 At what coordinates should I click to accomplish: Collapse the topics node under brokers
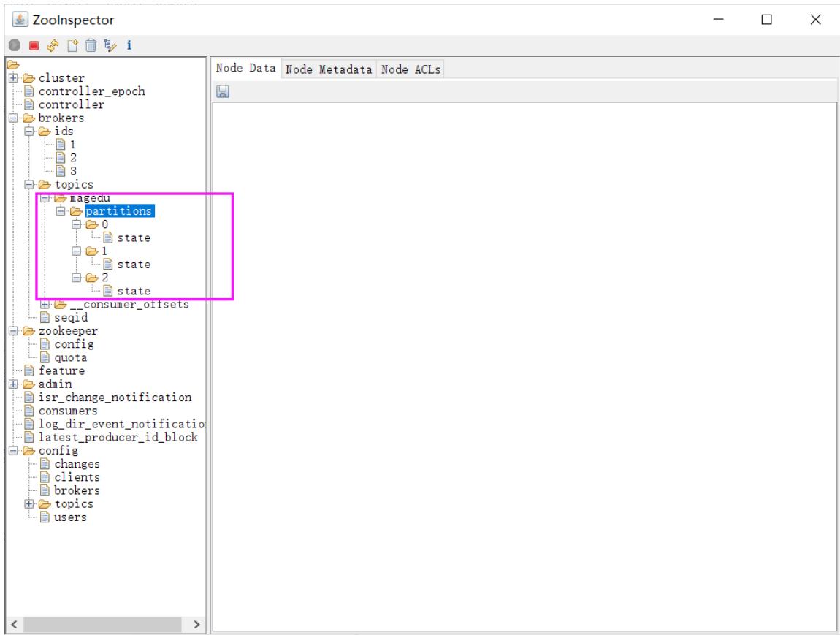[29, 185]
